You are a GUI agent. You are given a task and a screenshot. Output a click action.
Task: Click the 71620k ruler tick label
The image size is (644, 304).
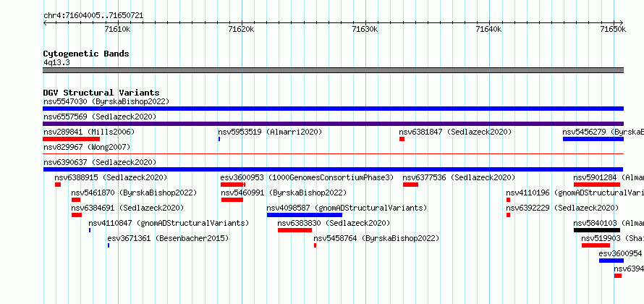241,29
